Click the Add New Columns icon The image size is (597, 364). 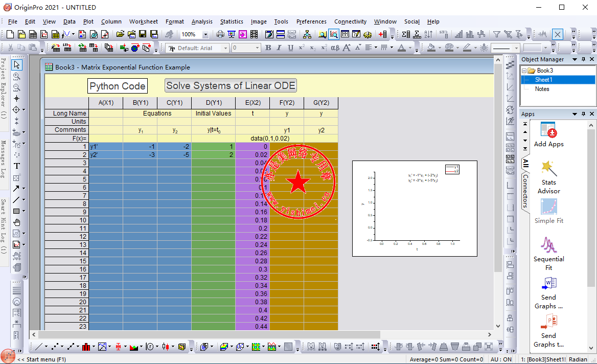pyautogui.click(x=383, y=35)
